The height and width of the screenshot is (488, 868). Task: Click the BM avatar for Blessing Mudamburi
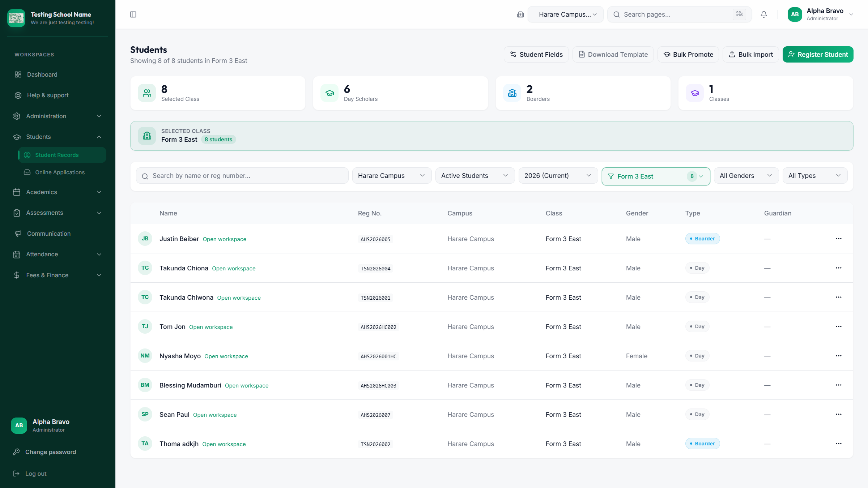(145, 385)
